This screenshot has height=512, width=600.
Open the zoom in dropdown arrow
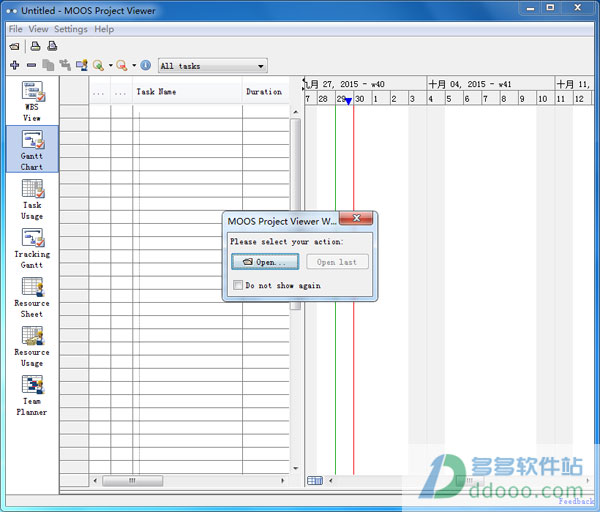111,65
